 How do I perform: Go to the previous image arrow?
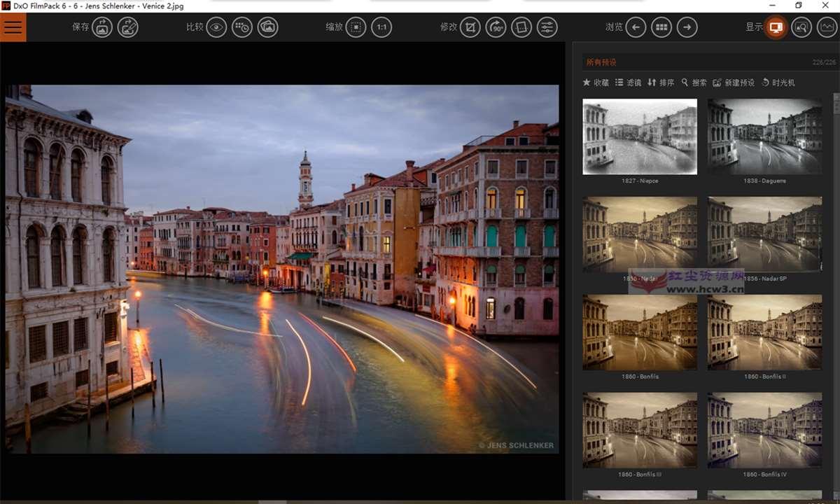636,27
